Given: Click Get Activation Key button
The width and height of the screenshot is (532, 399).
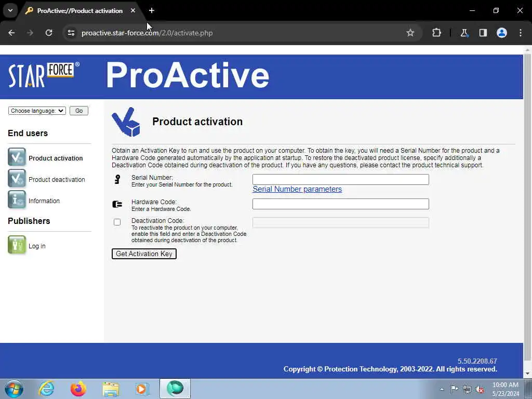Looking at the screenshot, I should pyautogui.click(x=144, y=254).
